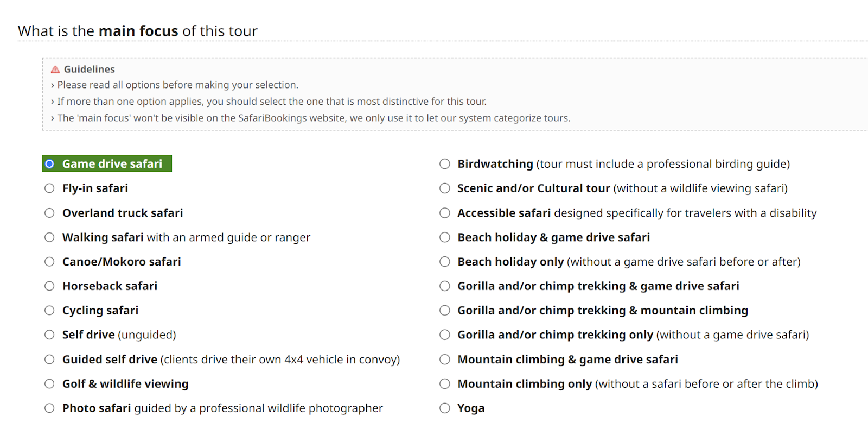868x441 pixels.
Task: Click the Guidelines warning triangle icon
Action: tap(55, 70)
